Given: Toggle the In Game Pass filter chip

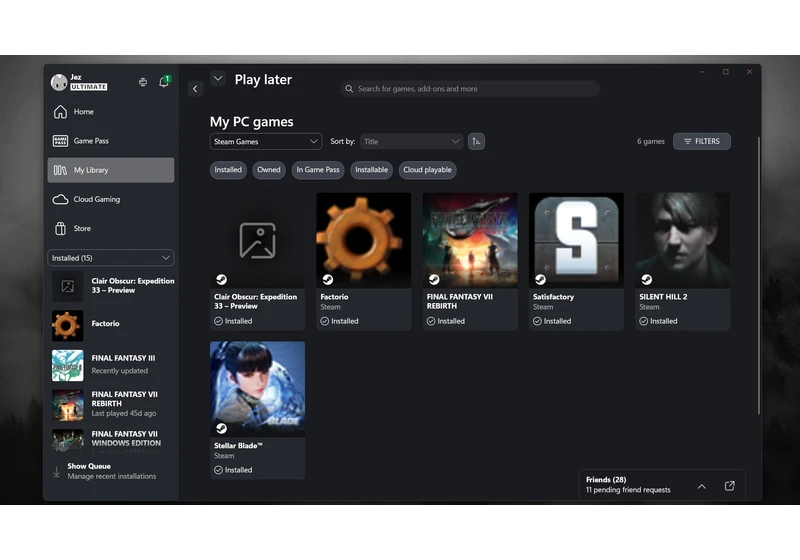Looking at the screenshot, I should pos(318,170).
